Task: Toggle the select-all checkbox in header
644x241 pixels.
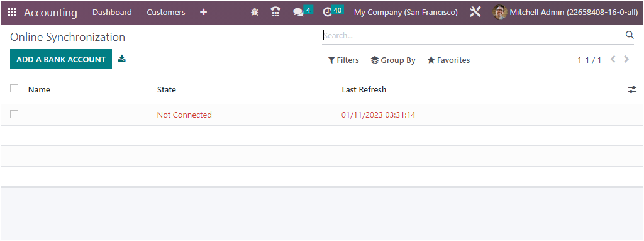Action: [x=14, y=89]
